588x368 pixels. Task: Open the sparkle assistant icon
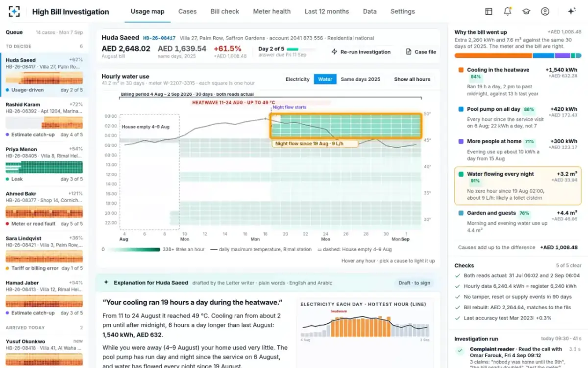(571, 12)
